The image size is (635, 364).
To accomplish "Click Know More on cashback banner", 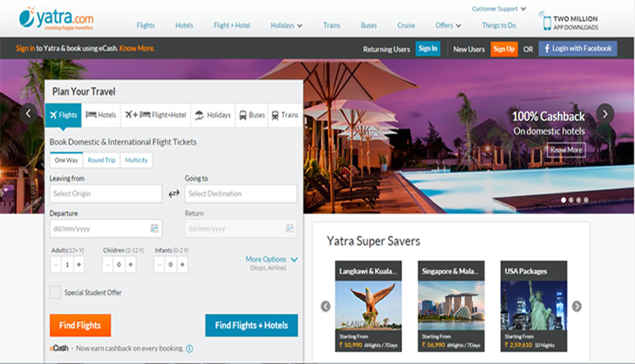I will (x=566, y=150).
